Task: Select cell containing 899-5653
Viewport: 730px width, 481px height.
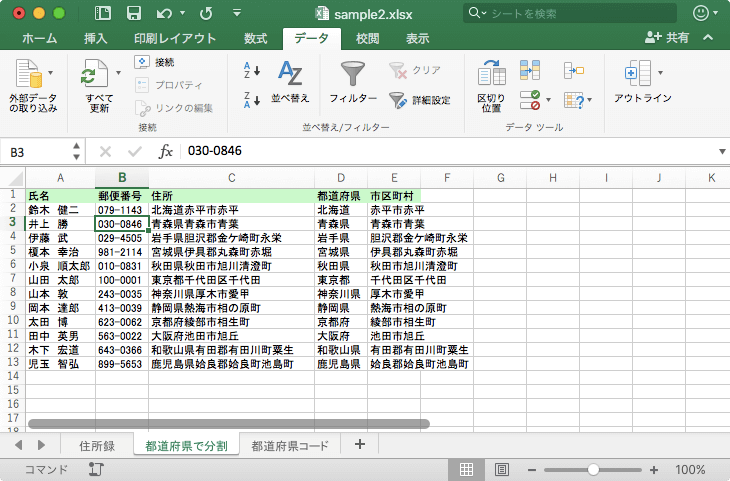Action: coord(122,364)
